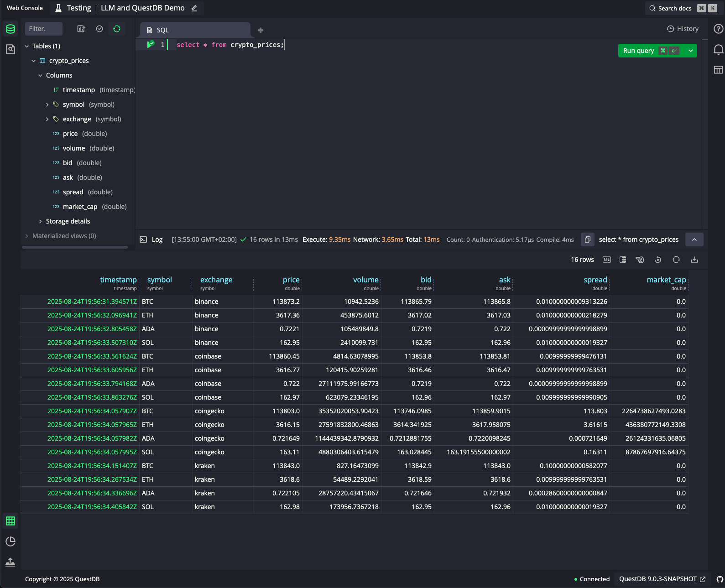Open the search-in-files sidebar icon
This screenshot has width=725, height=588.
tap(10, 49)
